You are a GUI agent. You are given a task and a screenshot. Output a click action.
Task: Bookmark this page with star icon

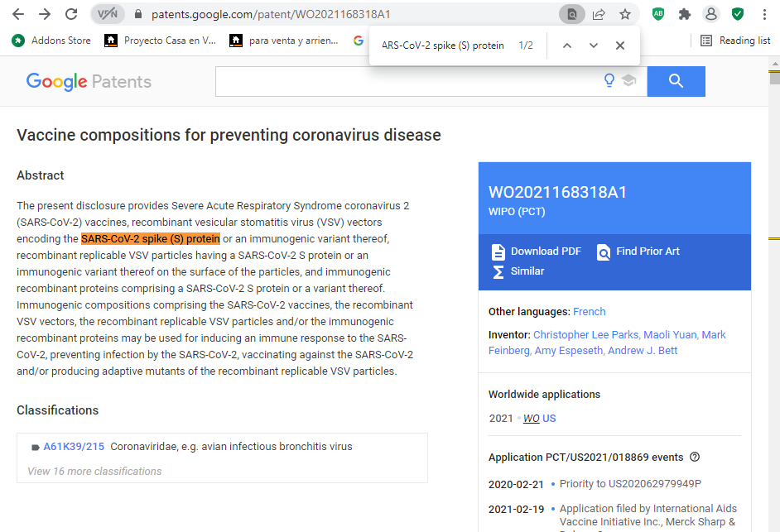[625, 14]
